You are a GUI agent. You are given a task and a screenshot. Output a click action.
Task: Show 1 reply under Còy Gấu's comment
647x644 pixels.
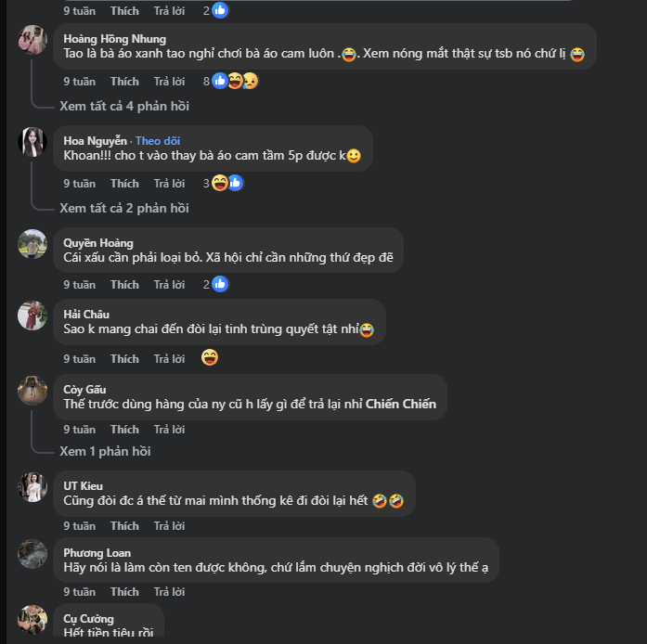click(x=105, y=451)
